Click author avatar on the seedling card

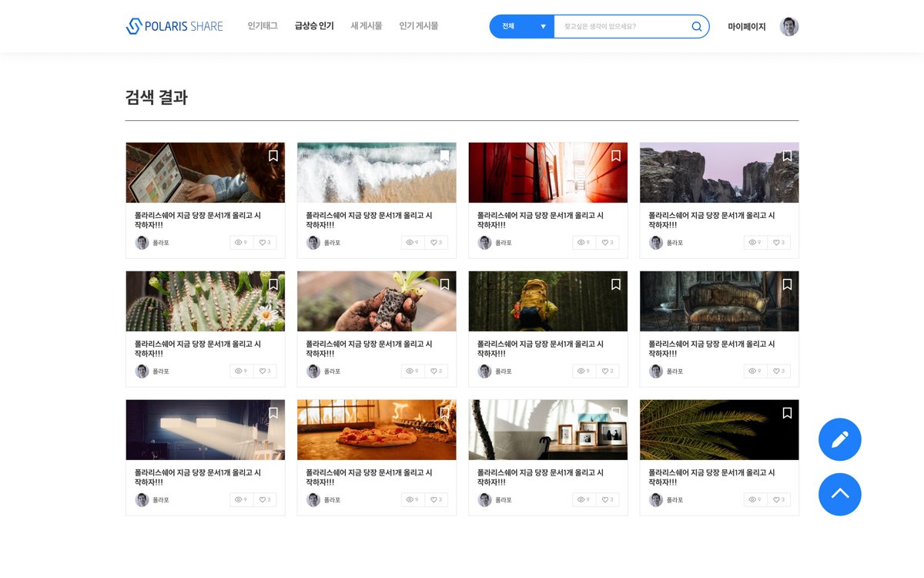(313, 371)
